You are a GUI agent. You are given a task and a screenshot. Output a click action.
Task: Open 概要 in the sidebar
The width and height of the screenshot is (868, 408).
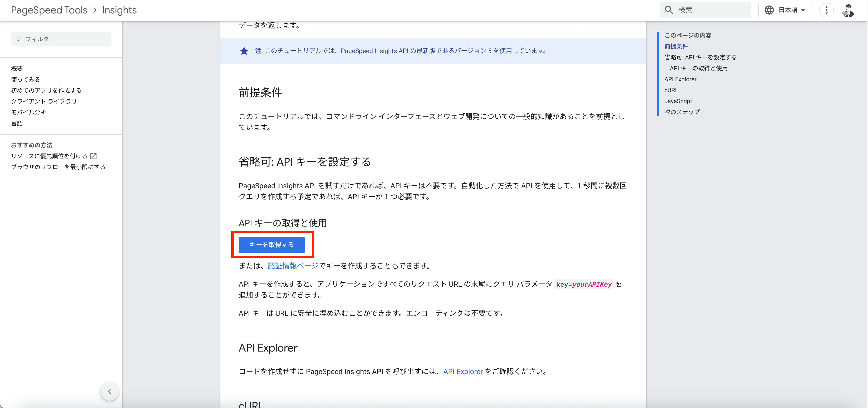[17, 69]
